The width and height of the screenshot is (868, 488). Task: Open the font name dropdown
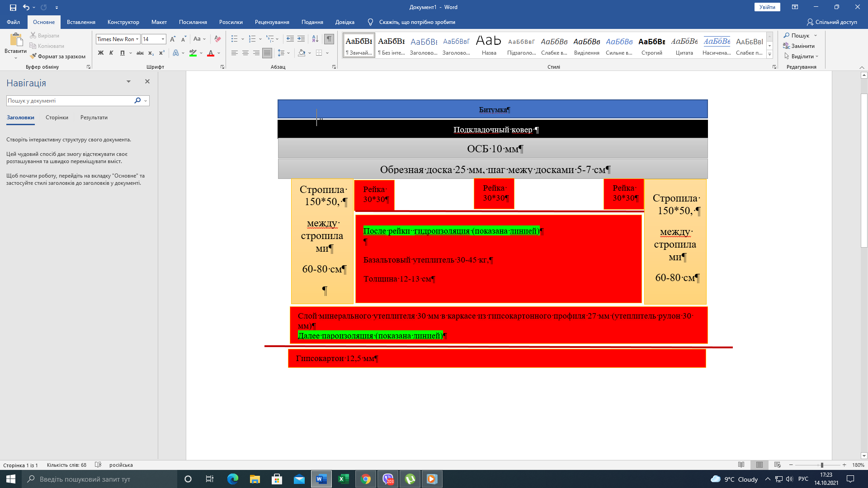click(x=137, y=39)
